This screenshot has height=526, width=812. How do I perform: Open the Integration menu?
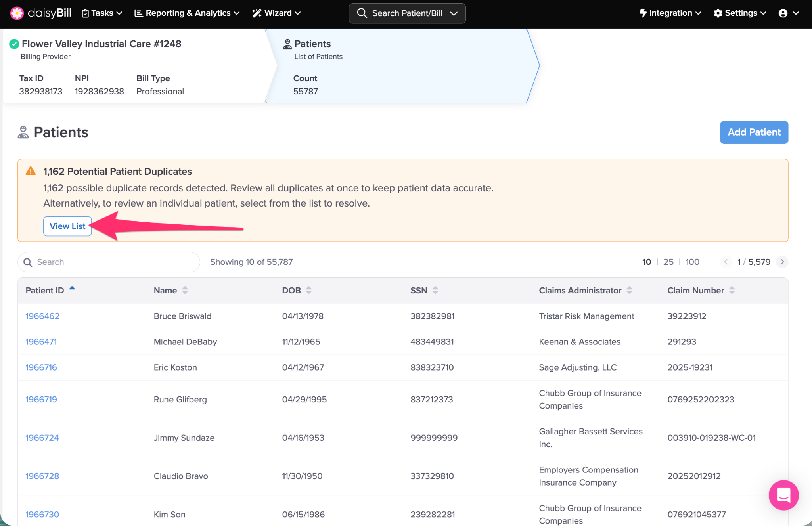pyautogui.click(x=670, y=13)
